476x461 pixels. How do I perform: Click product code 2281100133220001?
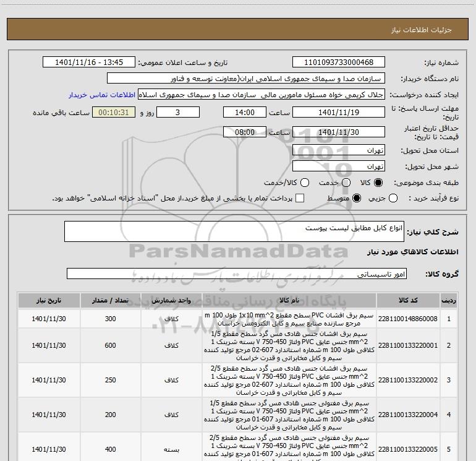click(x=408, y=345)
